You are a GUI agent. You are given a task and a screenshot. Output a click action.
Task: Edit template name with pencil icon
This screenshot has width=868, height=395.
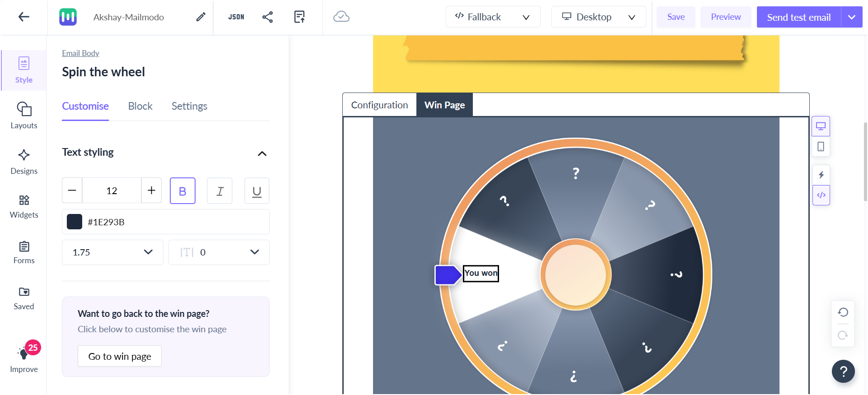click(x=201, y=17)
